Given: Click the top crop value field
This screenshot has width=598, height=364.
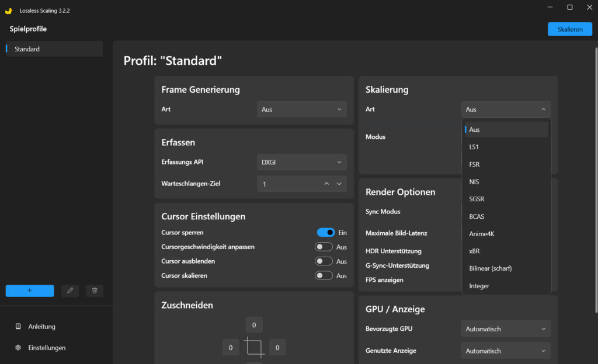Looking at the screenshot, I should pyautogui.click(x=254, y=325).
